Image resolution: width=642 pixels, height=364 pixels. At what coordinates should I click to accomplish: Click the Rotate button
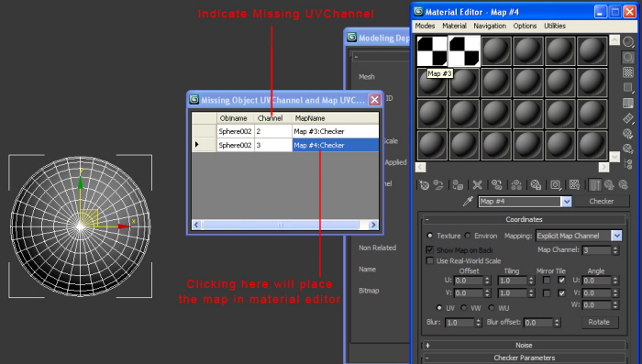pyautogui.click(x=599, y=322)
